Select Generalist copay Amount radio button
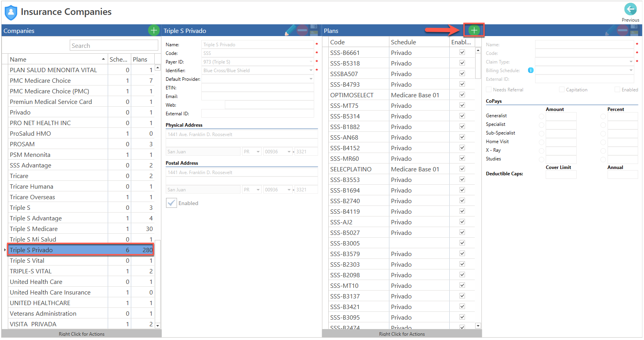This screenshot has width=644, height=340. tap(541, 116)
